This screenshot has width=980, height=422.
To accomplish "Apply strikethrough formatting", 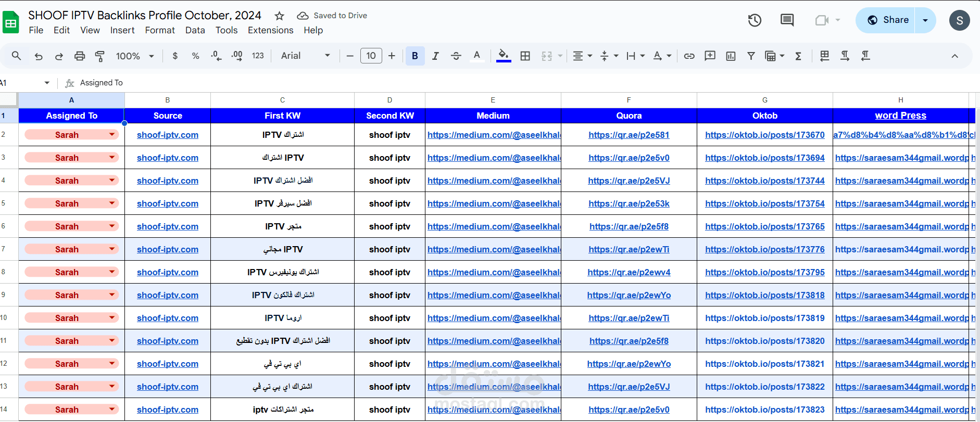I will [x=456, y=56].
